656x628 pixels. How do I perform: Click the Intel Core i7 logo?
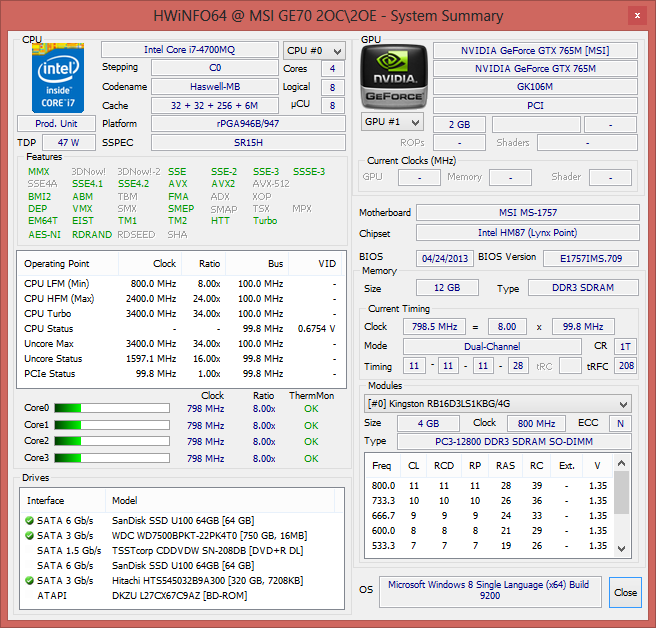tap(58, 78)
